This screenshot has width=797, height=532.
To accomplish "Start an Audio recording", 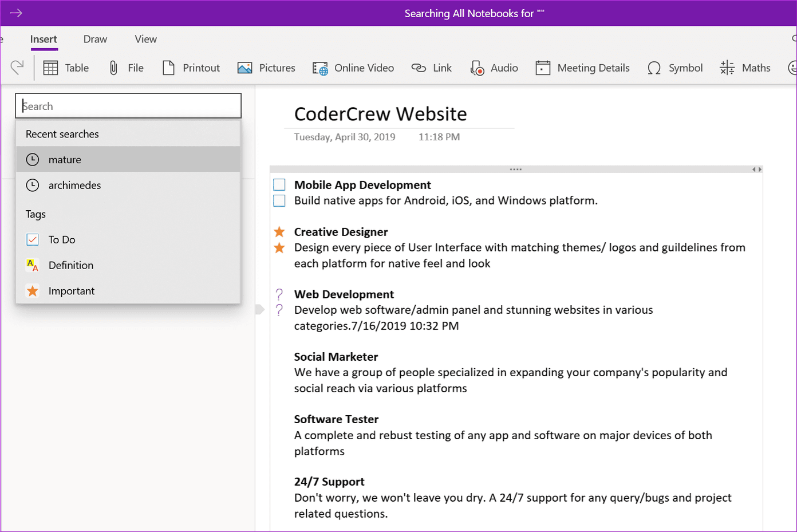I will pyautogui.click(x=494, y=68).
